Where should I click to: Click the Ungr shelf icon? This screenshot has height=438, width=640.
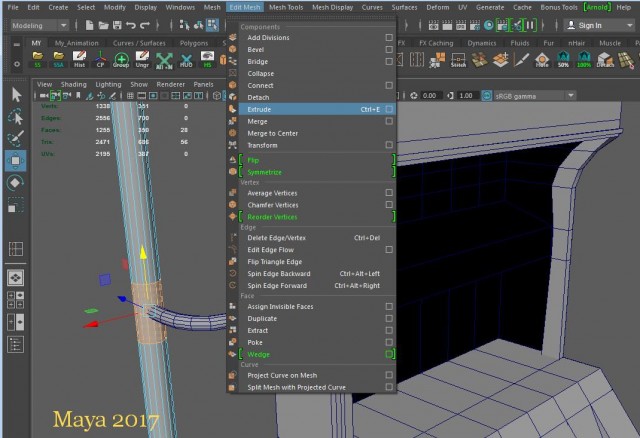coord(142,59)
